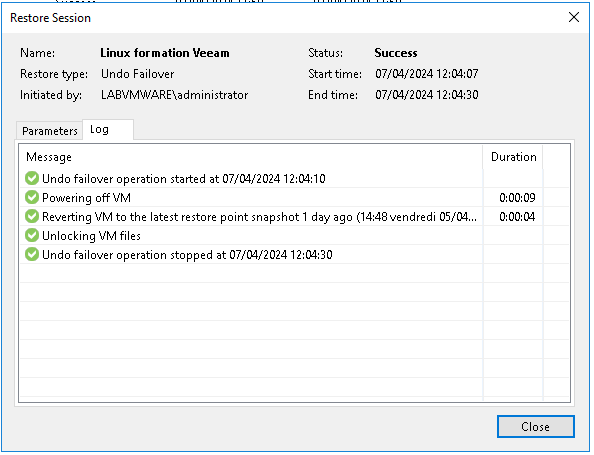
Task: Select the 'Undo failover operation started' log row
Action: [294, 178]
